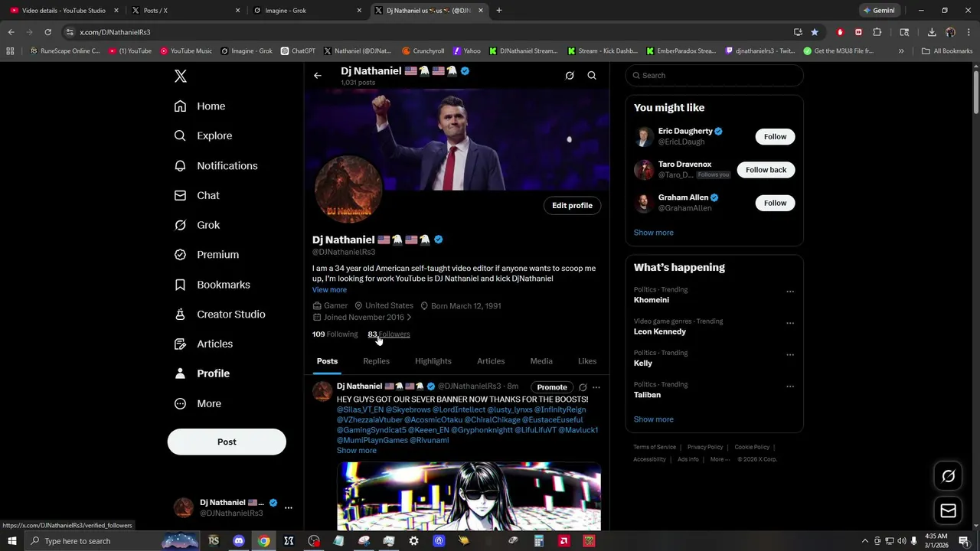
Task: Open Premium in the sidebar
Action: (207, 255)
